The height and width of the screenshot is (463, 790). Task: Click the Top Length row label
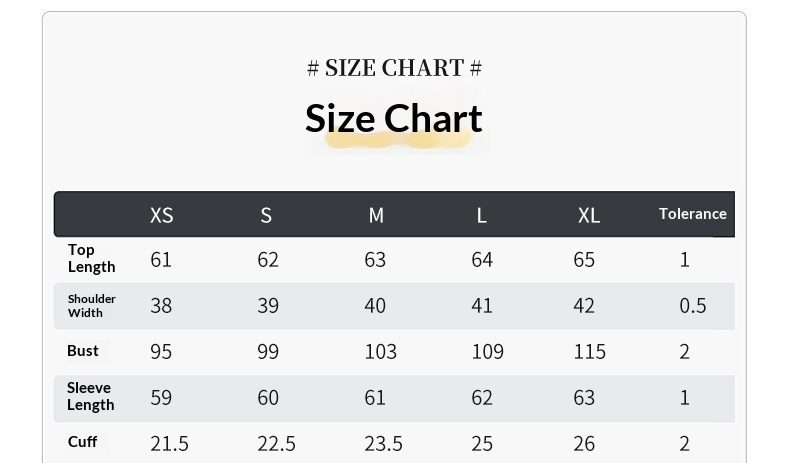(x=91, y=258)
